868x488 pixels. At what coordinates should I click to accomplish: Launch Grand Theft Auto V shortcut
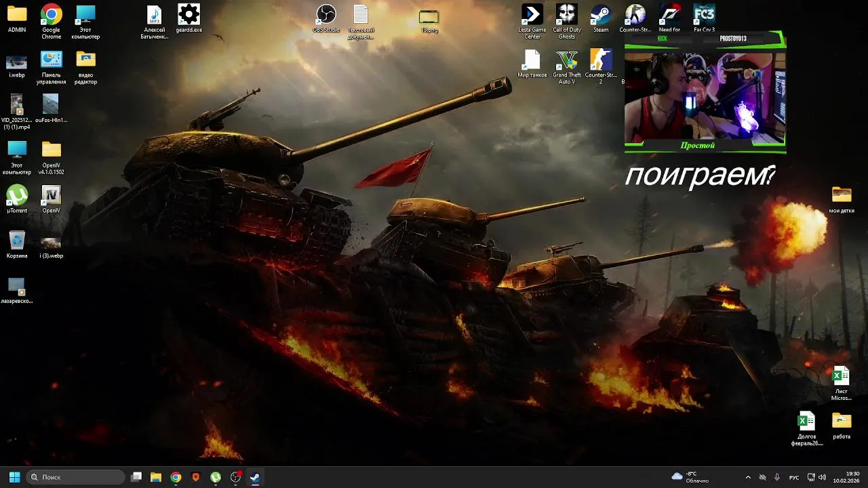tap(567, 66)
